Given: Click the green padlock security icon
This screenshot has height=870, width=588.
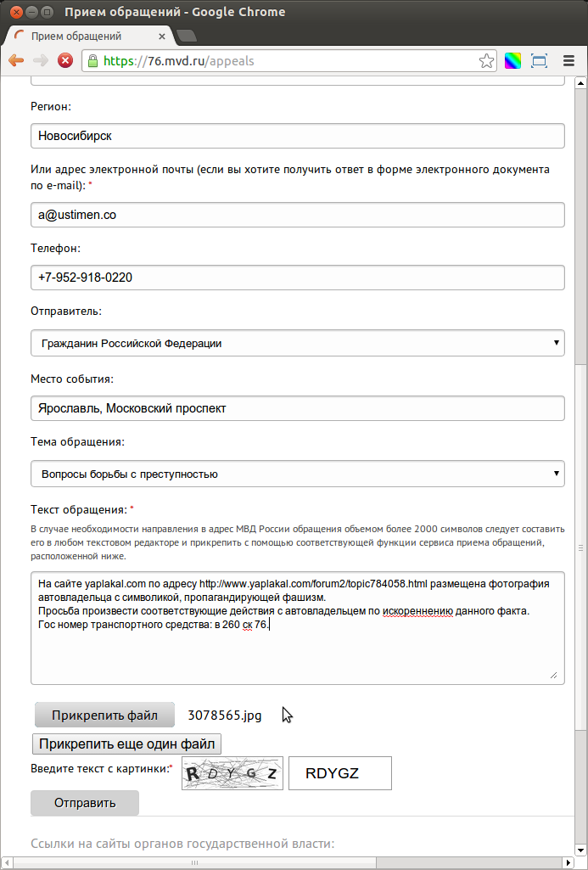Looking at the screenshot, I should tap(92, 60).
